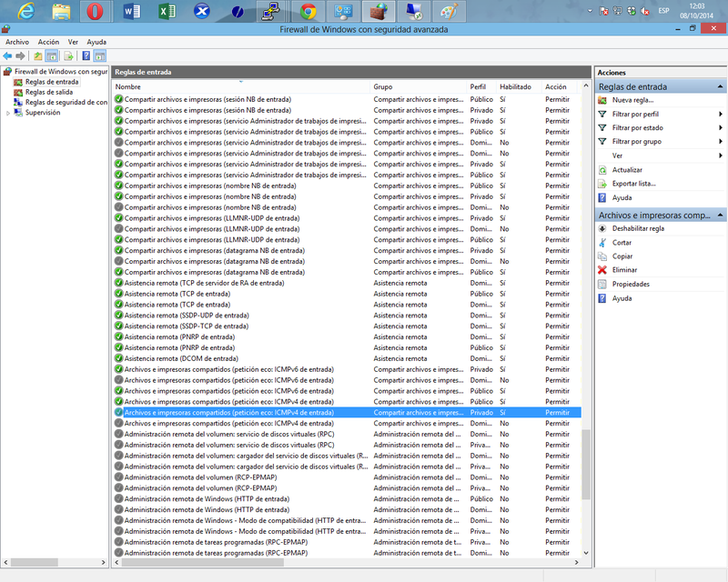
Task: Sort rules by the Habilitado column header
Action: tap(515, 86)
